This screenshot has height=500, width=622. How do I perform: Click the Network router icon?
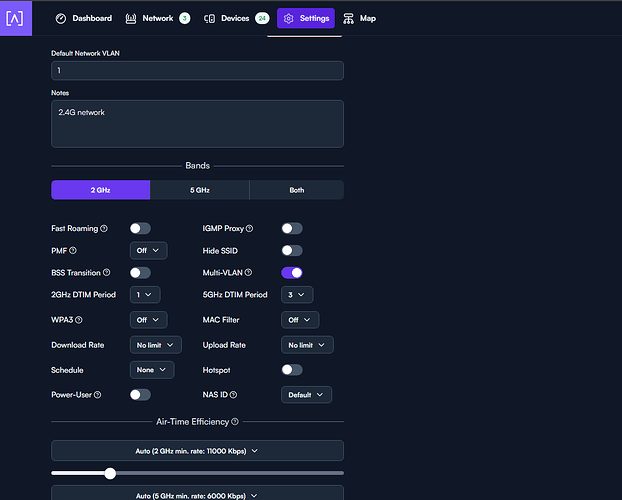pos(131,18)
